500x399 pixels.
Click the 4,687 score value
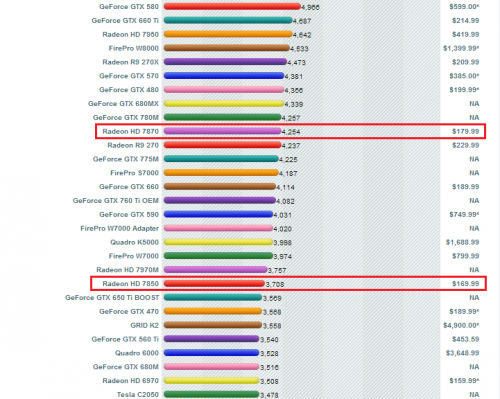302,21
